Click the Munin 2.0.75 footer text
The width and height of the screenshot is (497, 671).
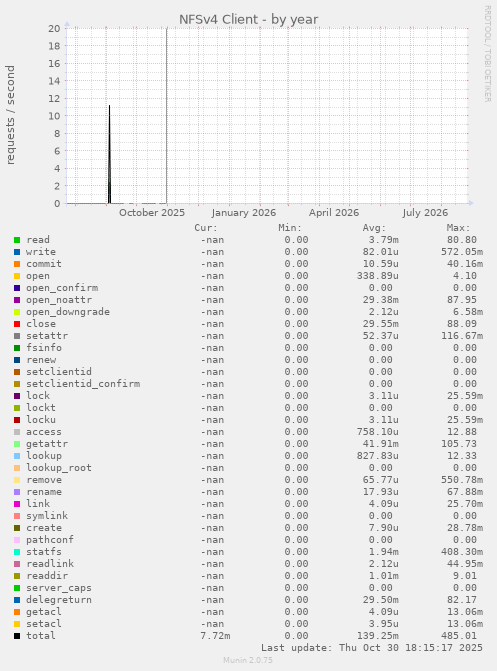248,660
